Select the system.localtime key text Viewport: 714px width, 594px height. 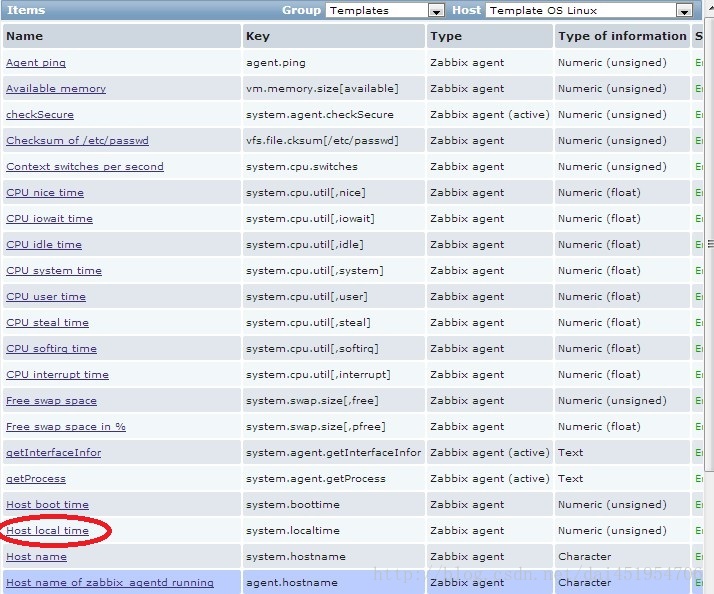click(293, 530)
